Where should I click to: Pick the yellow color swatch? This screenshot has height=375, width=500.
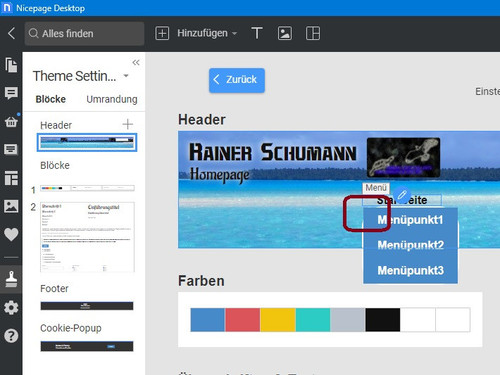click(x=278, y=320)
